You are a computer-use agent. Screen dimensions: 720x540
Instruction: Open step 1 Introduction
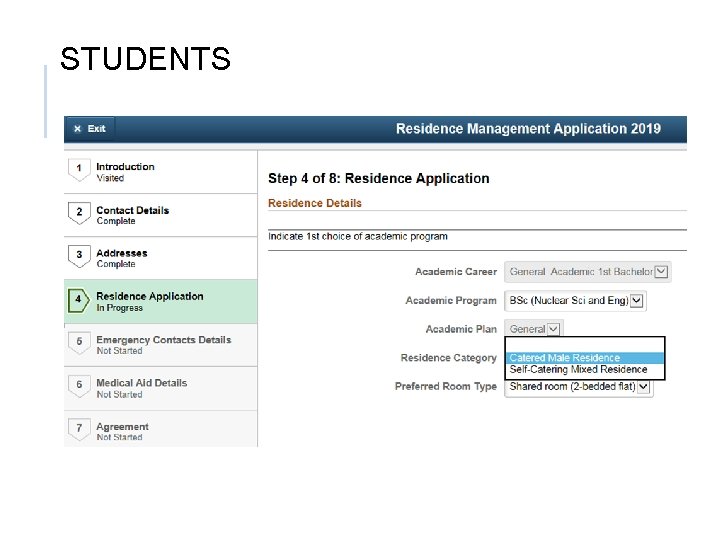point(161,172)
